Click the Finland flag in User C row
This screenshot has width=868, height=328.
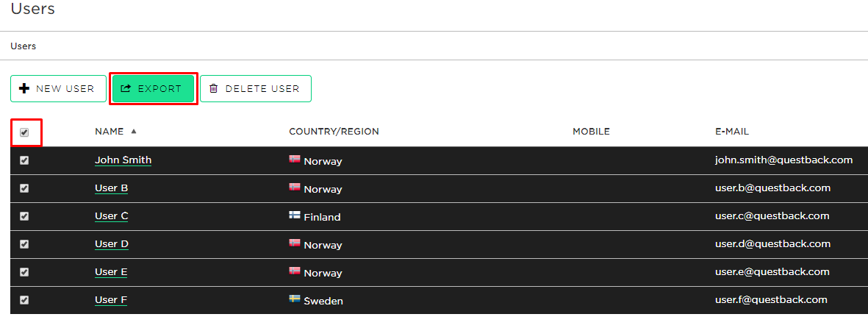[295, 215]
